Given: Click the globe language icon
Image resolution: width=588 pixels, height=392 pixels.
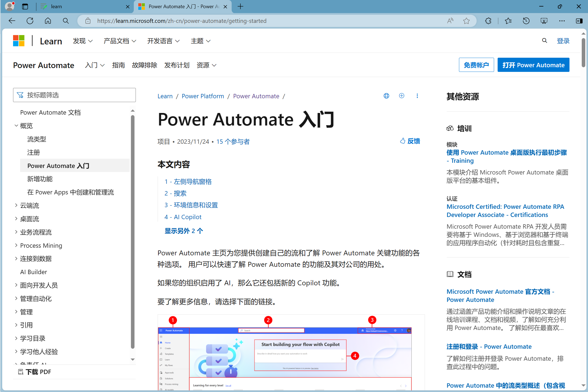Looking at the screenshot, I should [386, 96].
